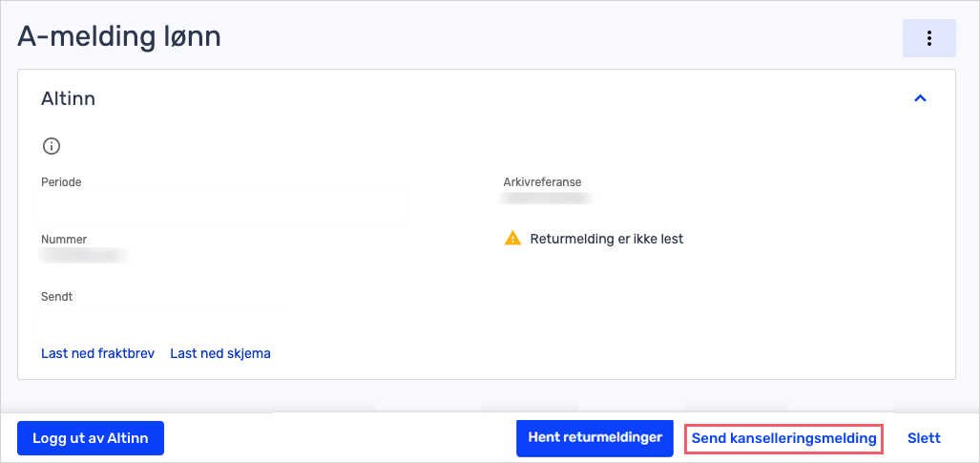Viewport: 980px width, 463px height.
Task: Collapse the Altinn section with the chevron
Action: click(920, 98)
